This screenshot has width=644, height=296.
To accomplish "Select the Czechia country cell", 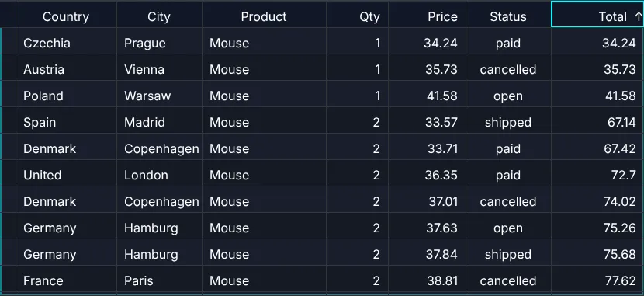I will point(66,41).
